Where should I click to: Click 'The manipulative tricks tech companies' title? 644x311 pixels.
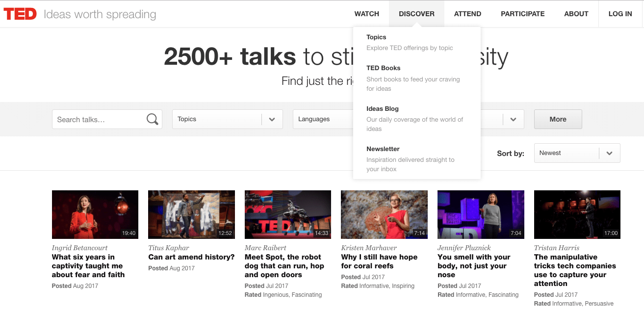point(575,270)
